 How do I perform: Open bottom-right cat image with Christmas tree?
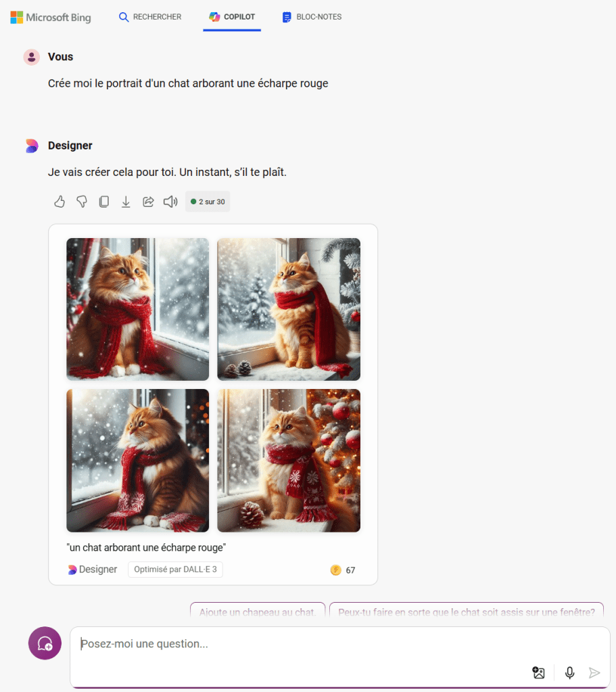click(x=289, y=460)
